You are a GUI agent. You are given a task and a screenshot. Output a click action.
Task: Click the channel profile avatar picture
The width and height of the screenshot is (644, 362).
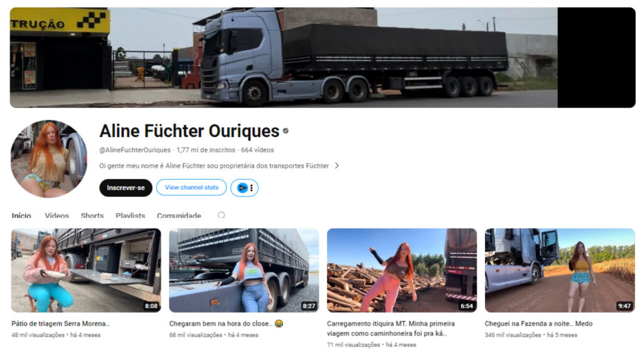click(49, 158)
